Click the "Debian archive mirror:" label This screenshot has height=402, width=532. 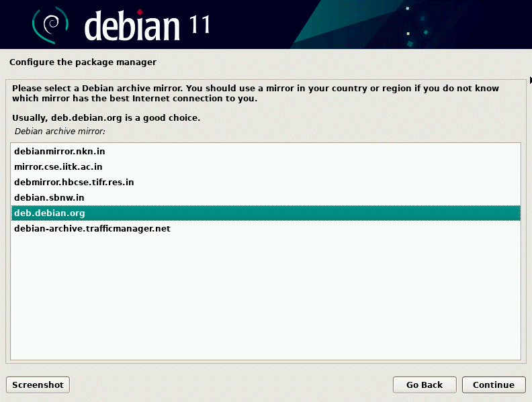coord(64,131)
